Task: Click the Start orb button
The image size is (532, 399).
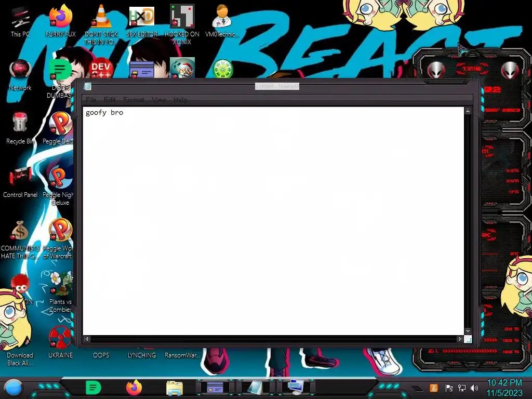Action: (x=13, y=388)
